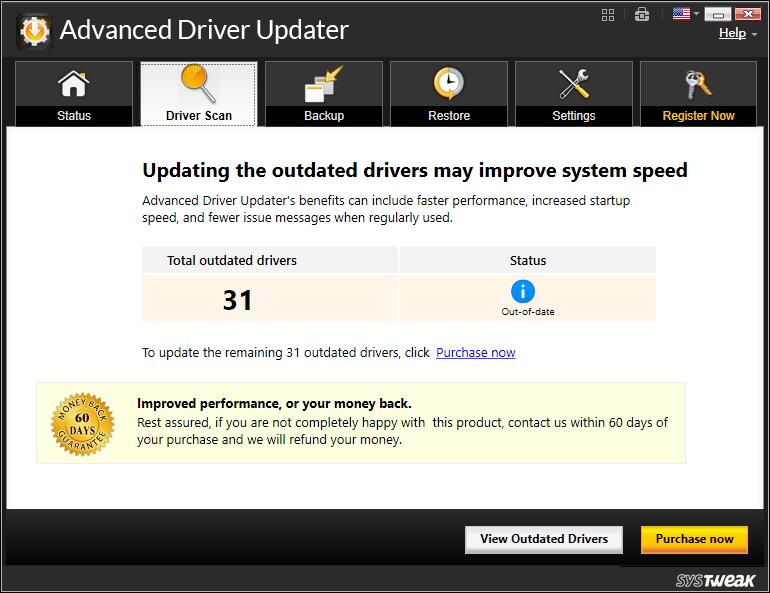Click the Advanced Driver Updater logo icon
The width and height of the screenshot is (770, 593).
(x=34, y=31)
